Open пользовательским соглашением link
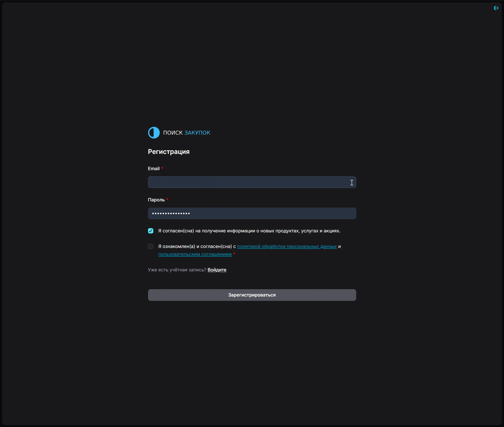504x427 pixels. click(x=195, y=254)
